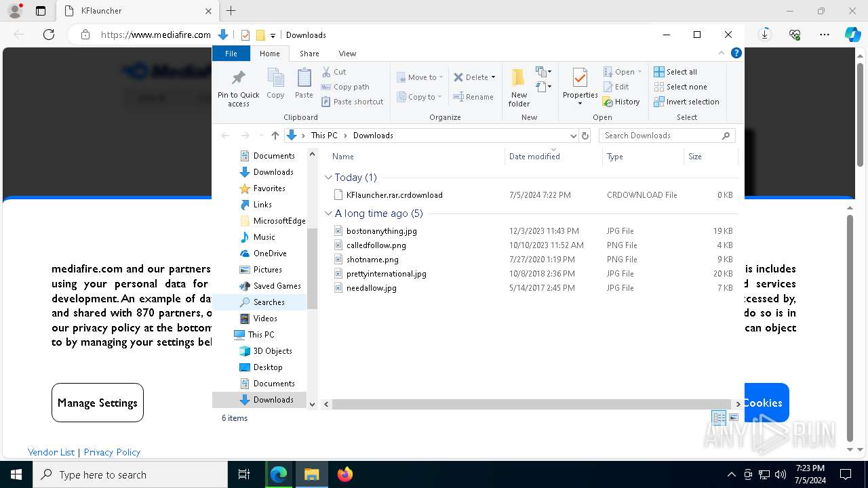Click the Delete button in ribbon

471,77
